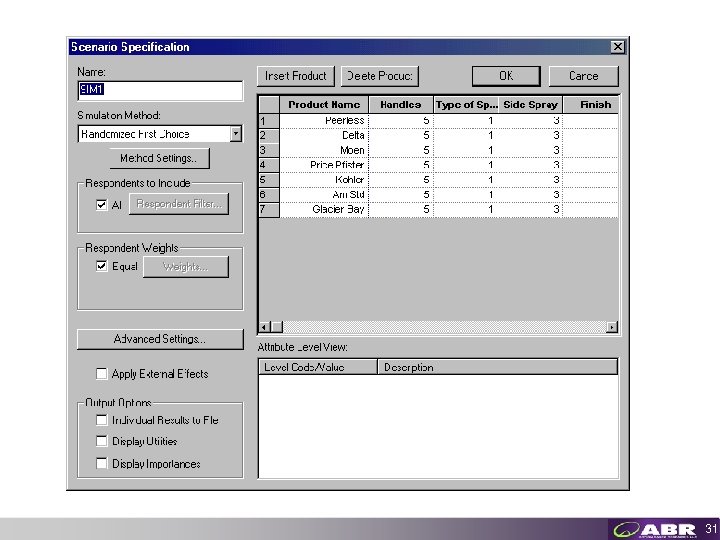
Task: Select the Price Pfister product cell
Action: [324, 165]
